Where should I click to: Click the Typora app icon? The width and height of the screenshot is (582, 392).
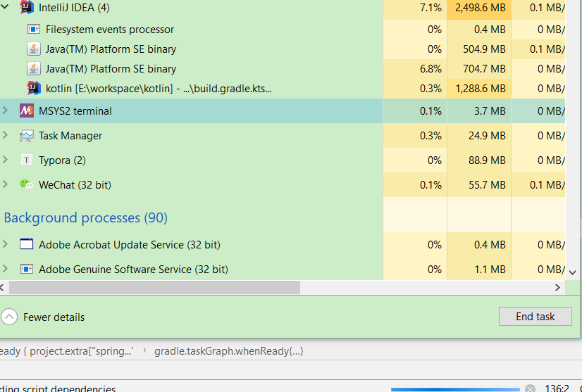(26, 160)
